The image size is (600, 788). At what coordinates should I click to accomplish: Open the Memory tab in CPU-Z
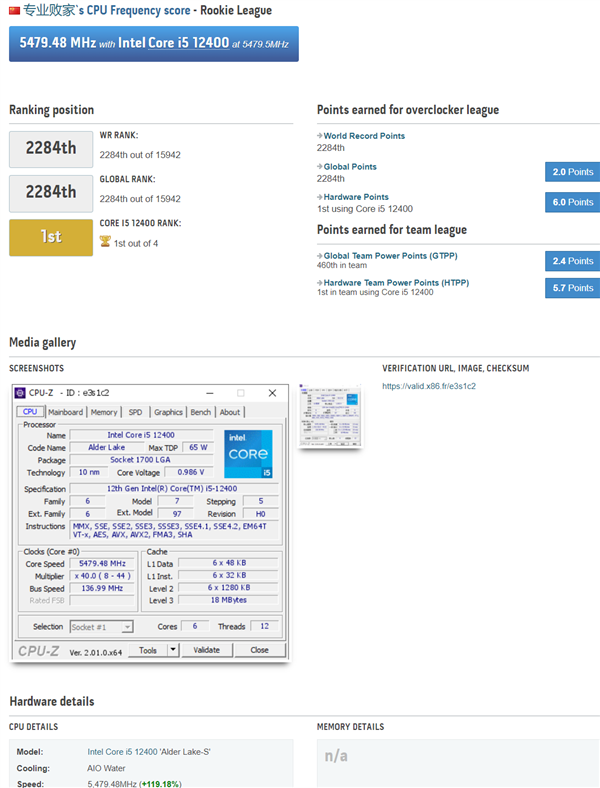coord(104,412)
